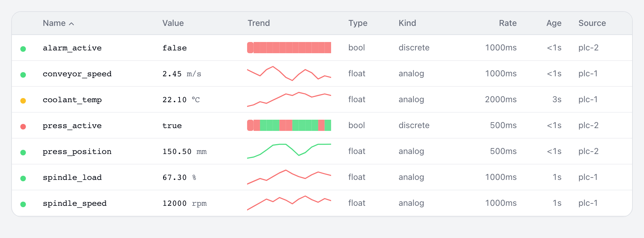The height and width of the screenshot is (238, 644).
Task: Select the alarm_active tag name
Action: click(72, 48)
